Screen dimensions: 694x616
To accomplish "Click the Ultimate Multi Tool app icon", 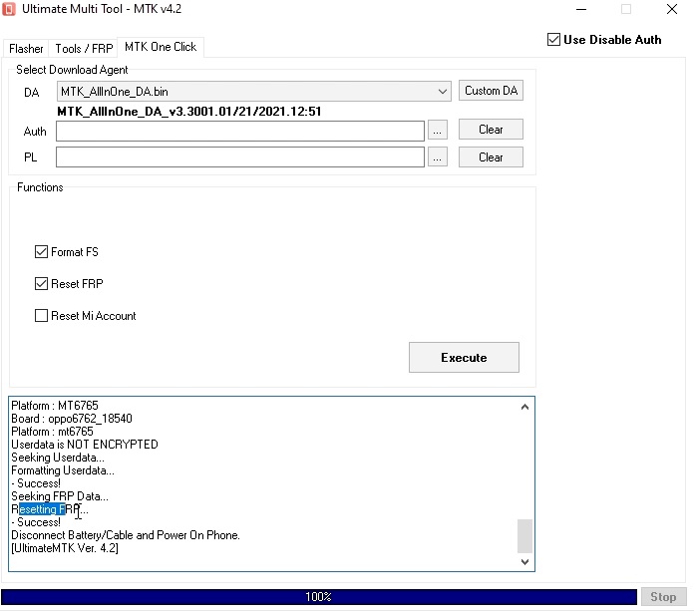I will pyautogui.click(x=8, y=9).
